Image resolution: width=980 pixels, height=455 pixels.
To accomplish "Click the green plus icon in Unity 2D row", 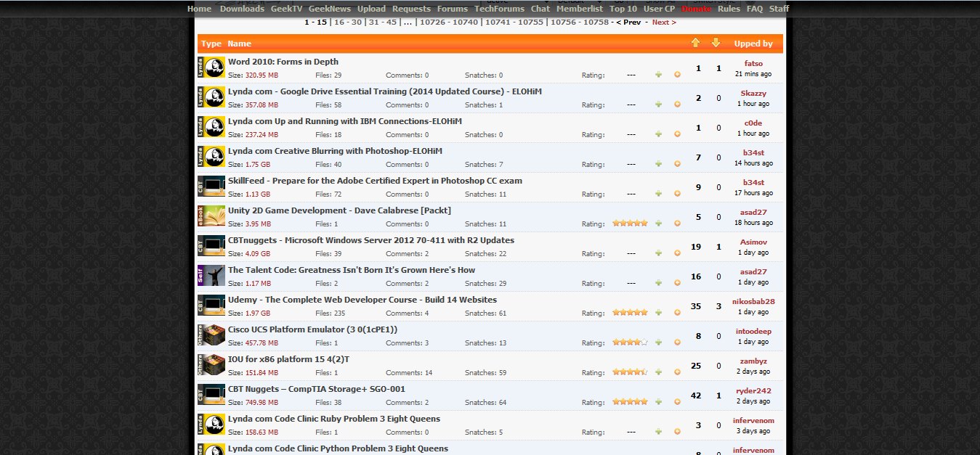I will point(659,224).
